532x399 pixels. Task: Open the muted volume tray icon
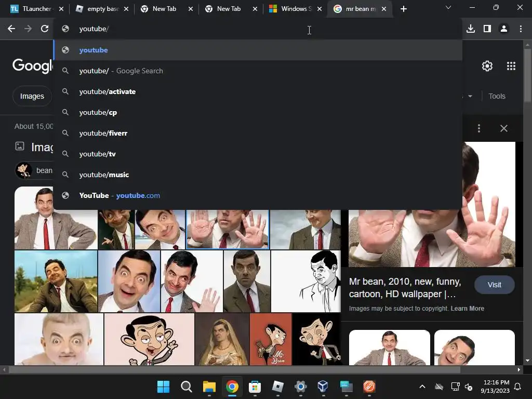(x=469, y=387)
